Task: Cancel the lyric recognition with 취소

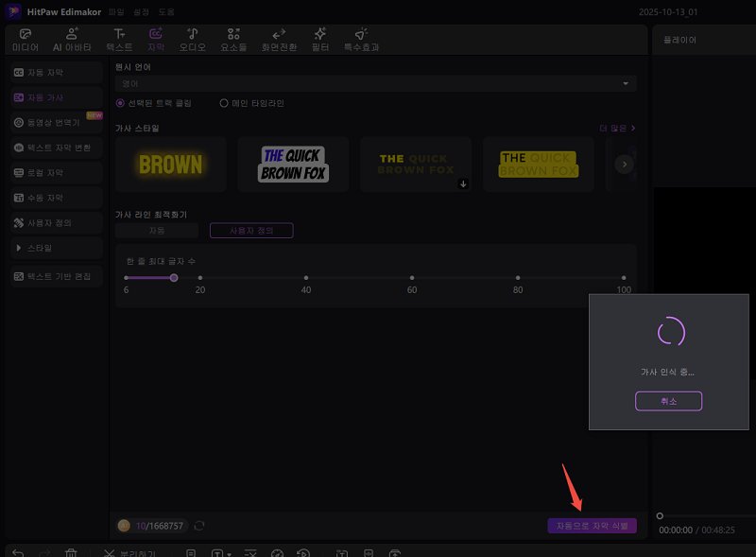Action: coord(668,401)
